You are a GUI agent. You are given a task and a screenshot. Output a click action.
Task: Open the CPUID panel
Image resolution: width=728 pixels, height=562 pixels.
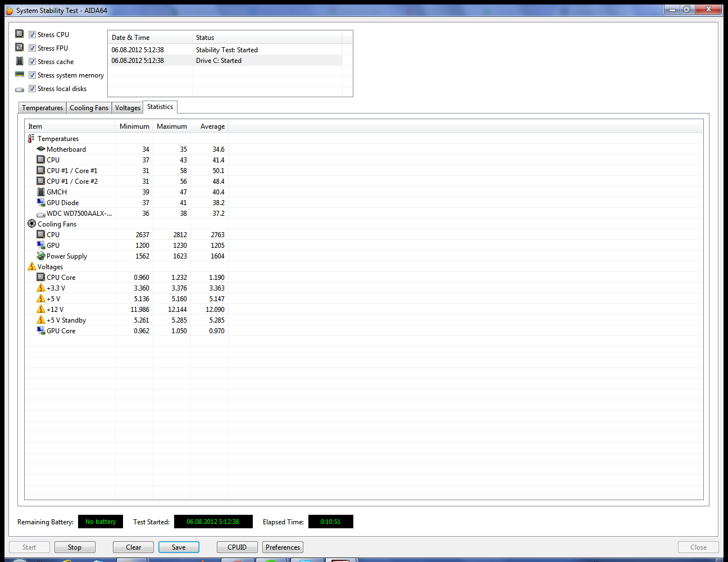[x=237, y=547]
